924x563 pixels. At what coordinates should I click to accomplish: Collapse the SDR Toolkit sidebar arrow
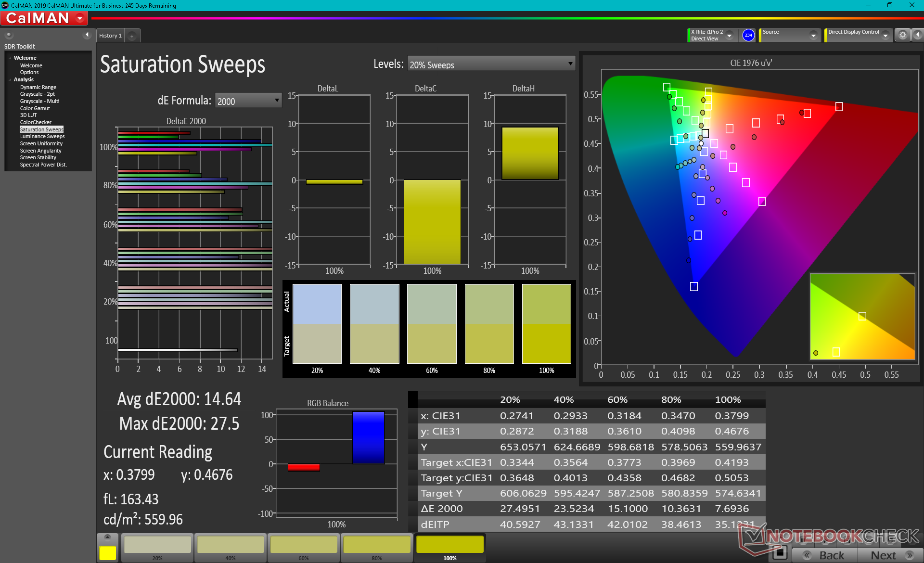coord(87,35)
